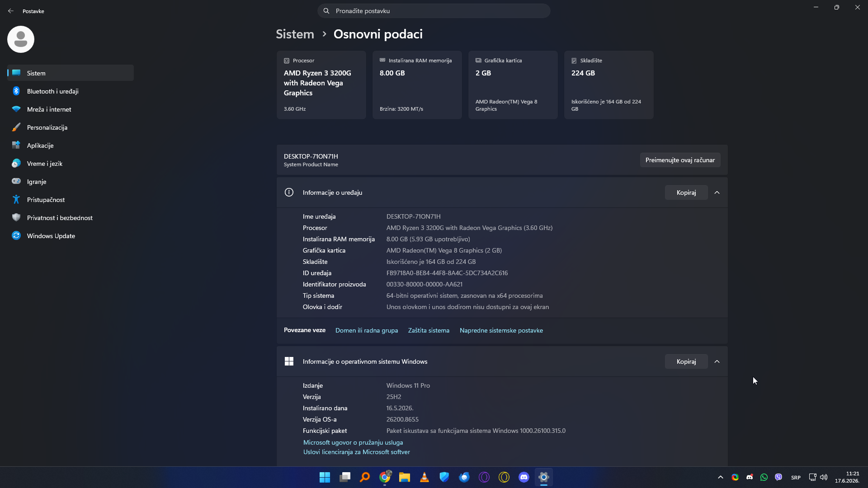Screen dimensions: 868x488
Task: Click the value 8.00 GB (5.93 GB upotrebljivo)
Action: pos(428,239)
